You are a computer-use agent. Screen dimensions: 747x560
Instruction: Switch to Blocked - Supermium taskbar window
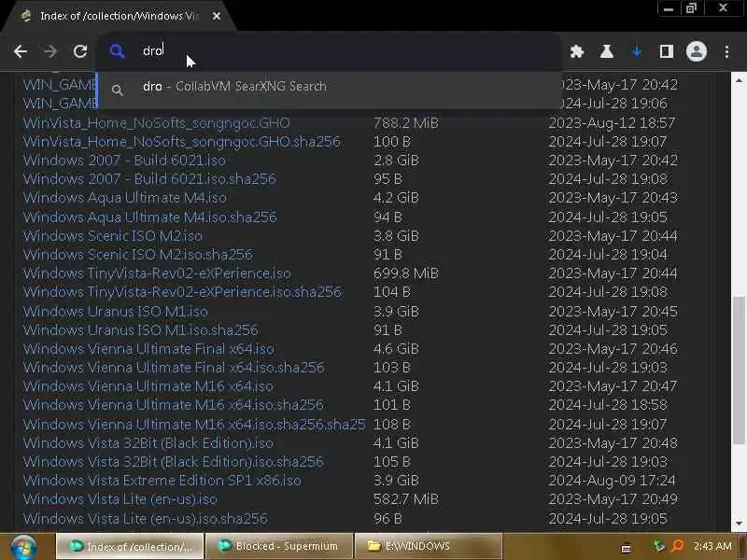279,546
